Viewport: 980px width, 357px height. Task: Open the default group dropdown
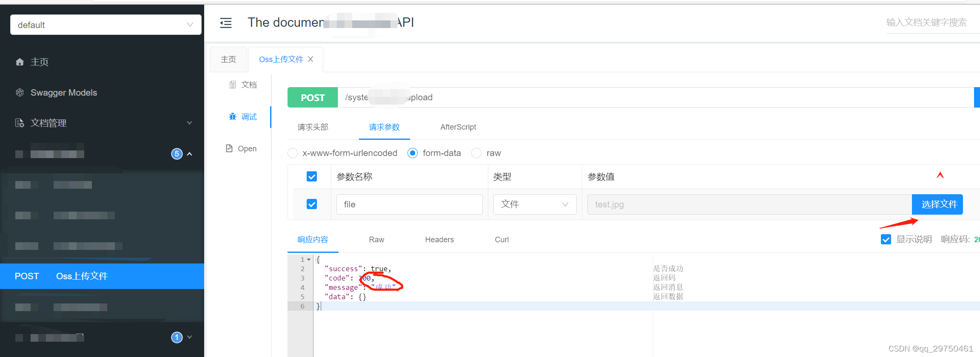(106, 25)
